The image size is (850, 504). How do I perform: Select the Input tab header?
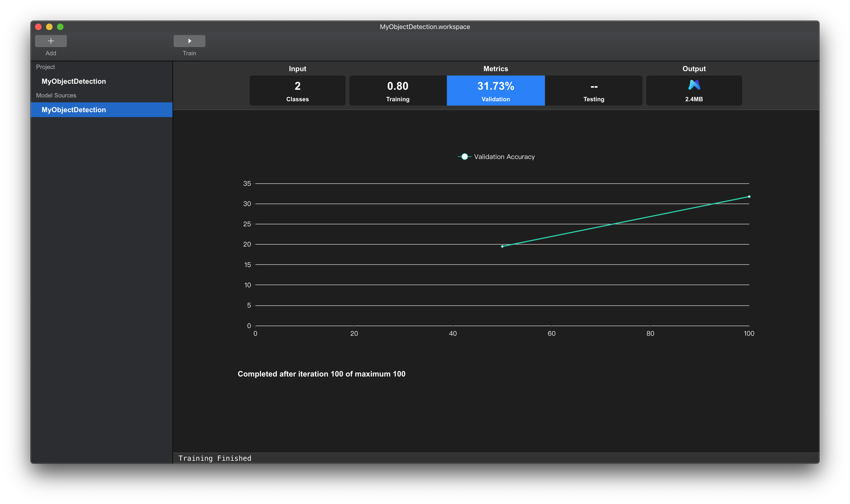[297, 68]
